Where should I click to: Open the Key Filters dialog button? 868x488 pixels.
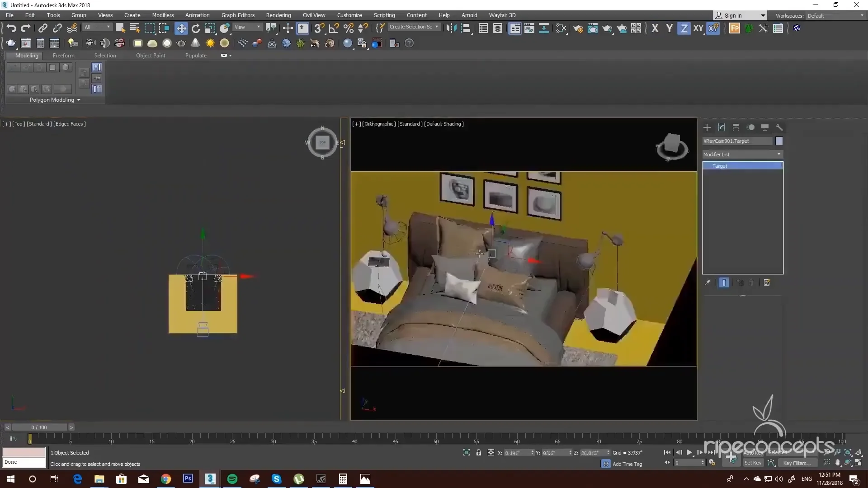[x=797, y=463]
